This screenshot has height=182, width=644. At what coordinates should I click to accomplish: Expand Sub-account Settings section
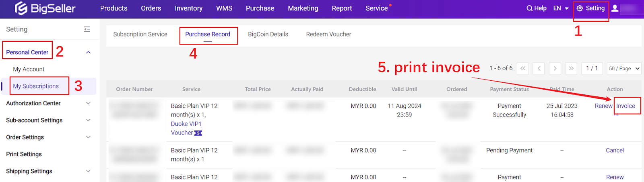(88, 120)
